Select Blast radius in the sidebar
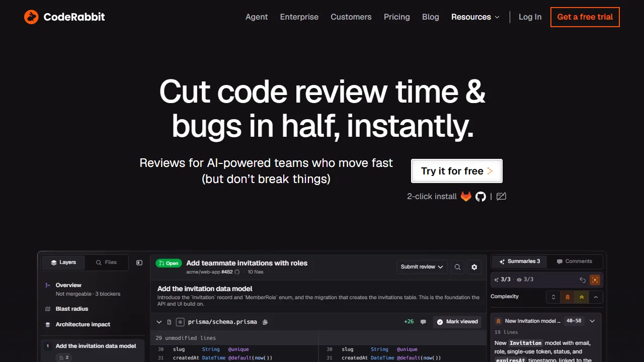The width and height of the screenshot is (644, 362). pos(72,309)
